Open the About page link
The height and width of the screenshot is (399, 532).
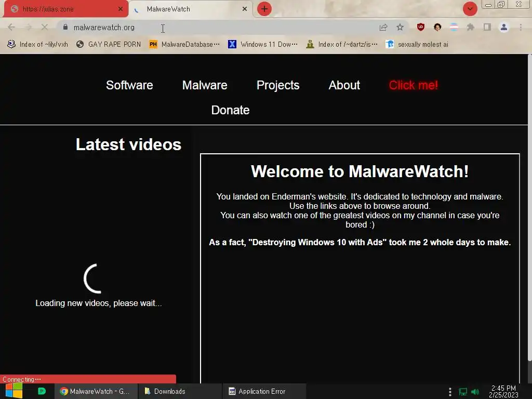point(344,85)
